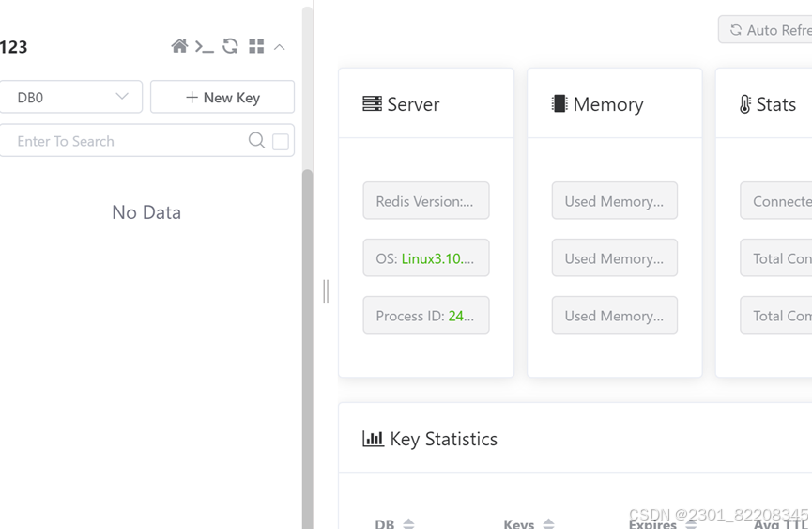Select the Connected clients tag

tap(776, 200)
